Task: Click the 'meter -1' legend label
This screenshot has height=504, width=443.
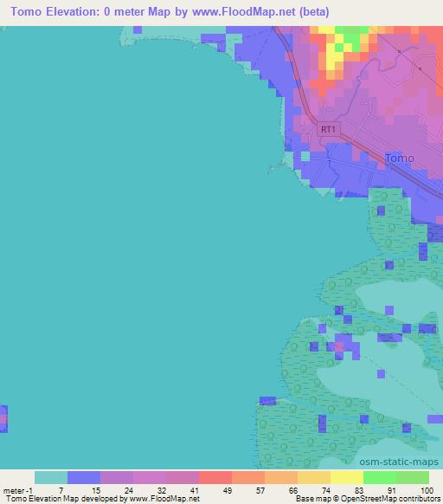Action: point(17,491)
